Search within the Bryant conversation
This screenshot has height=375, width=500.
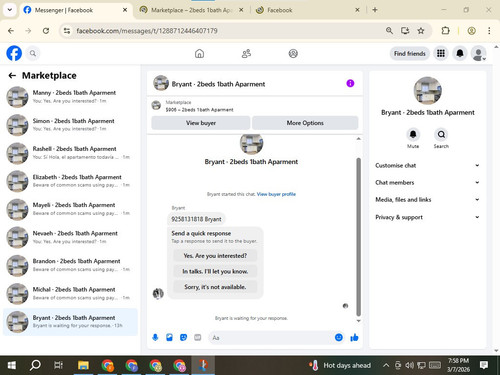click(441, 134)
